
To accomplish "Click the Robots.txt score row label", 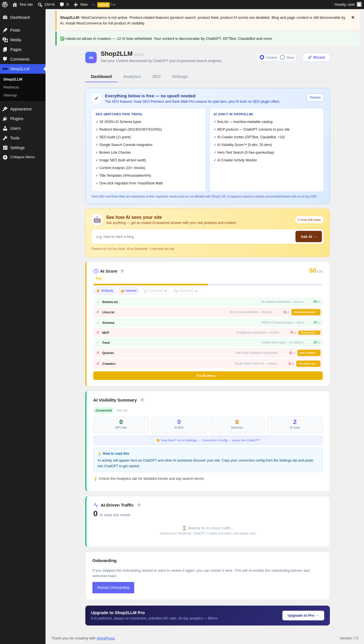I will pos(110,302).
